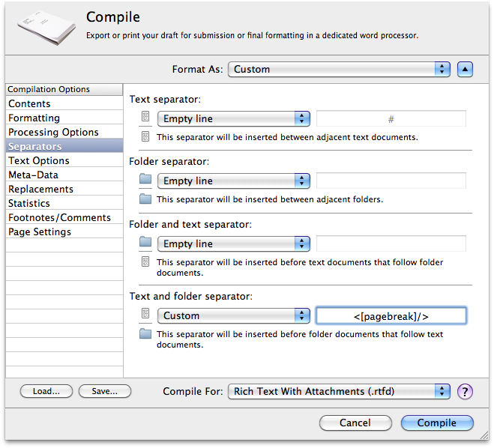Viewport: 494px width, 448px height.
Task: Click document icon beside Text and folder dropdown
Action: tap(145, 314)
